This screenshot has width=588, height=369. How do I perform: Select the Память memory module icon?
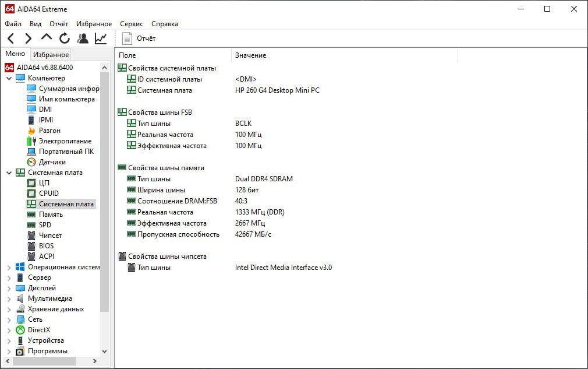click(x=31, y=215)
